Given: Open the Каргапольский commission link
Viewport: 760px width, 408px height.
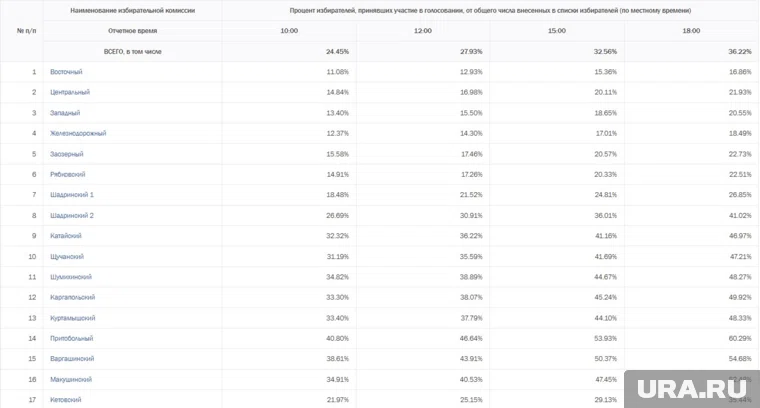Looking at the screenshot, I should click(x=73, y=297).
